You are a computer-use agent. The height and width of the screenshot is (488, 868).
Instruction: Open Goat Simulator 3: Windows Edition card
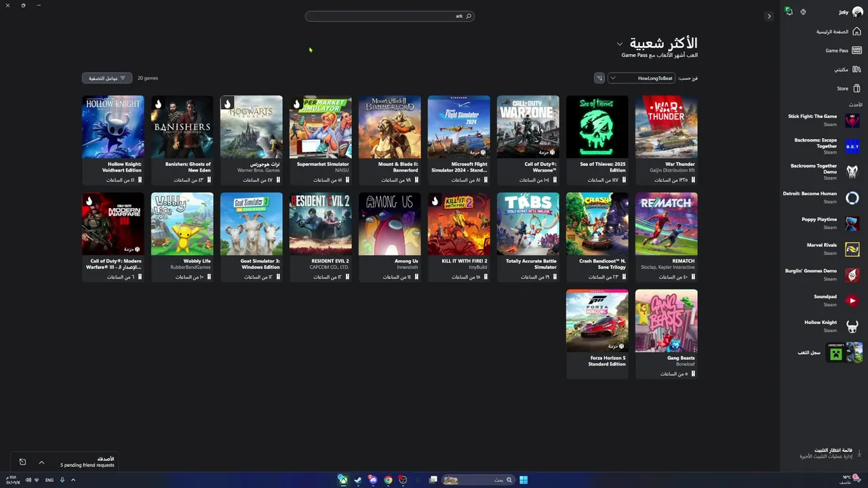251,237
